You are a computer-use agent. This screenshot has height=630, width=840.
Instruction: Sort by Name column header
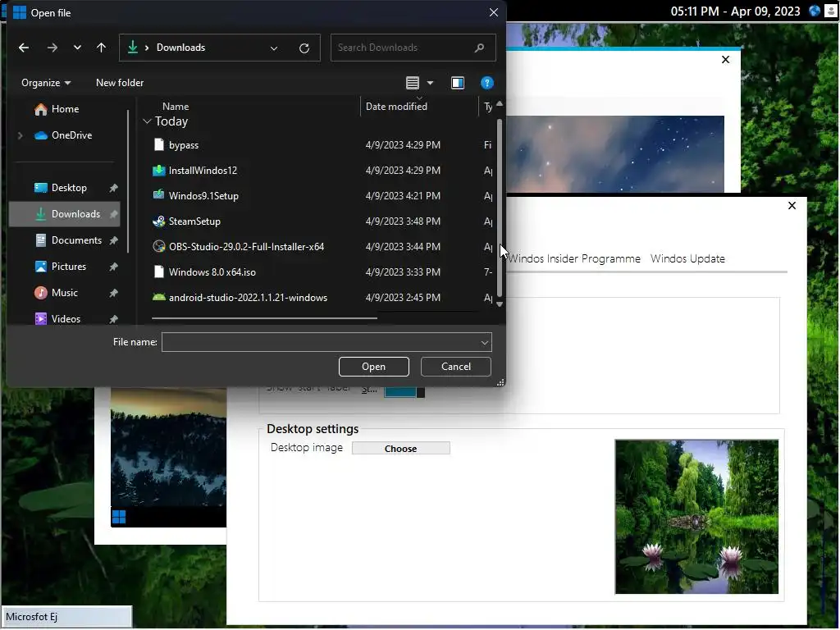click(176, 107)
